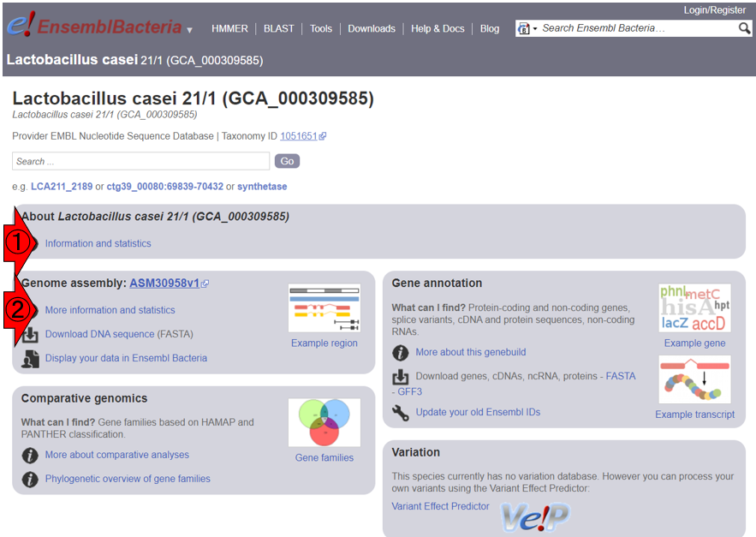Screen dimensions: 756x537
Task: Open More about comparative analyses link
Action: tap(116, 455)
